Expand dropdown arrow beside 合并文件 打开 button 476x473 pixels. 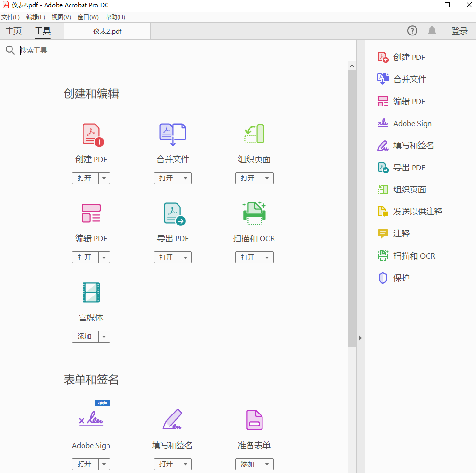[x=186, y=178]
